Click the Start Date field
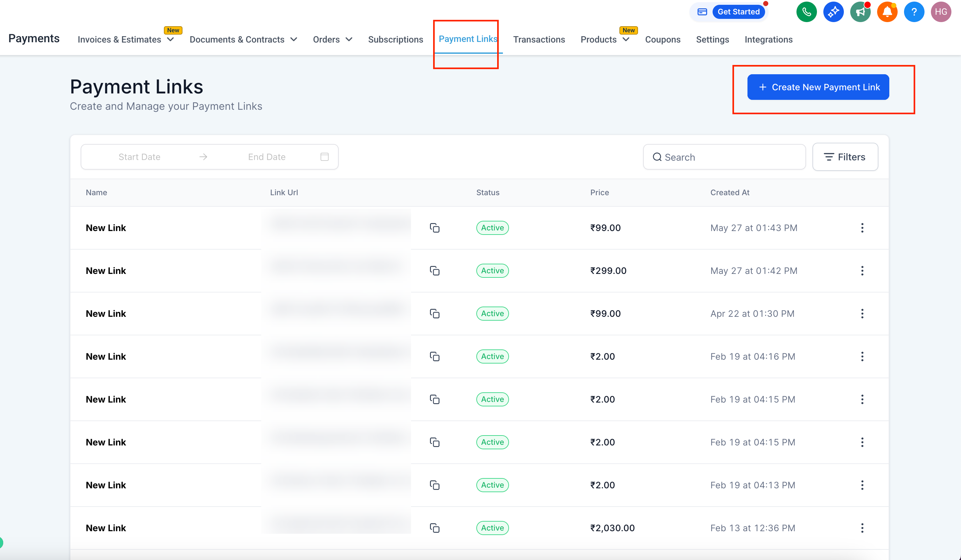This screenshot has height=560, width=961. point(140,157)
